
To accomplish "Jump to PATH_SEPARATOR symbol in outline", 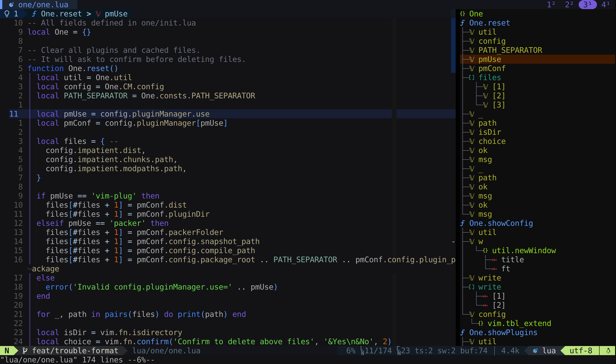I will (510, 50).
